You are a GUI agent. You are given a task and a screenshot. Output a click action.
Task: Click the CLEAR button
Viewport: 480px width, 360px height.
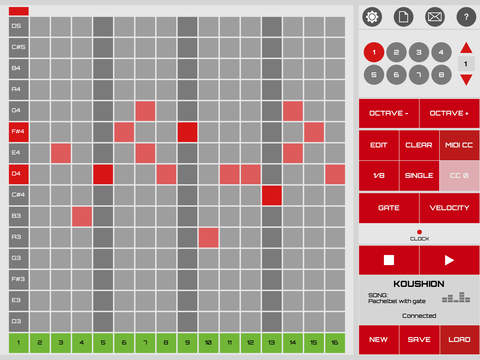coord(419,145)
